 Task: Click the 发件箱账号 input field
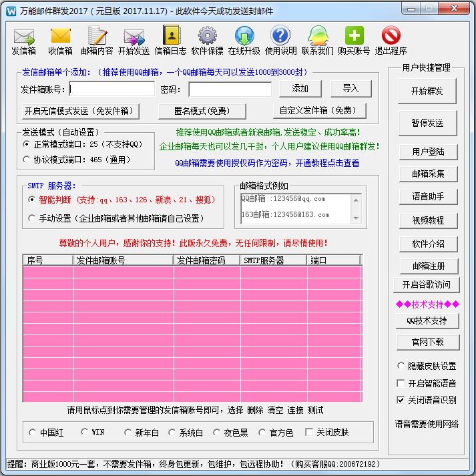(111, 89)
